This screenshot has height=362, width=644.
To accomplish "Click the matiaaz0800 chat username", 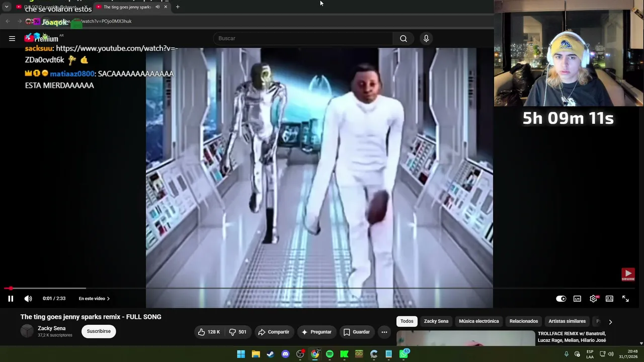I will click(x=72, y=74).
